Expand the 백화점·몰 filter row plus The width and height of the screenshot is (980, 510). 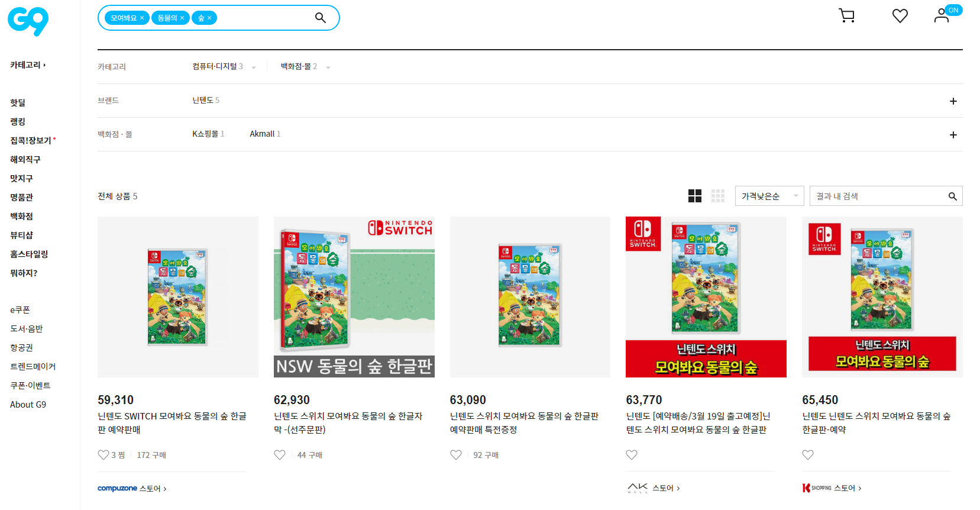pos(953,135)
